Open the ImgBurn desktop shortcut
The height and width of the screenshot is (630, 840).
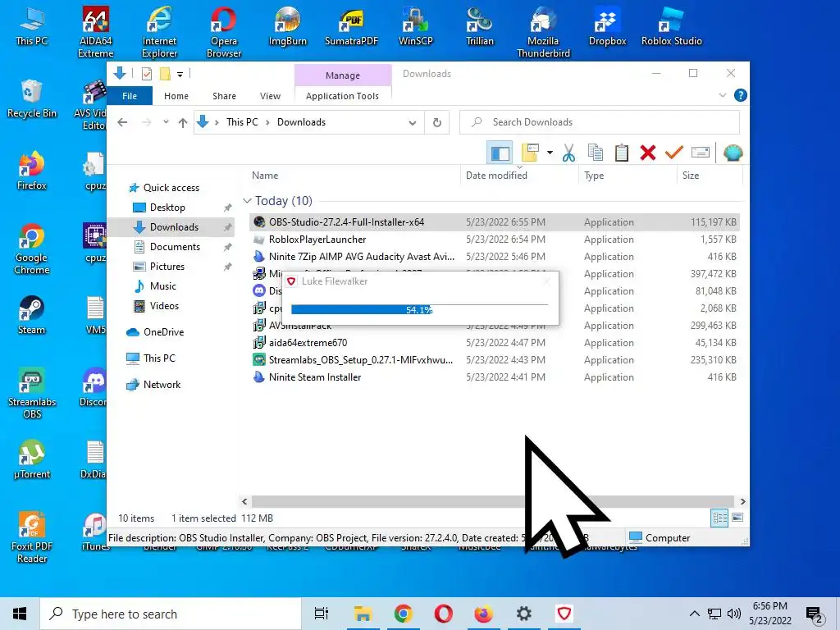[x=288, y=27]
